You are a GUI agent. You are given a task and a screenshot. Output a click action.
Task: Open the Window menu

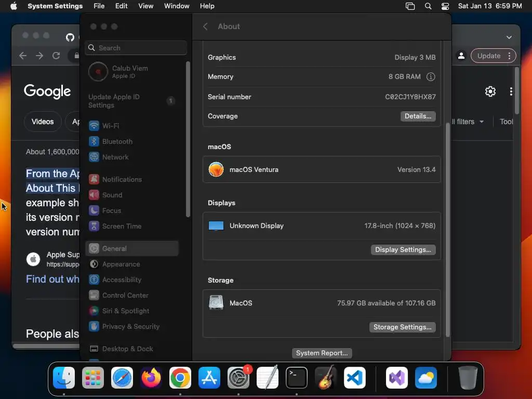coord(177,6)
